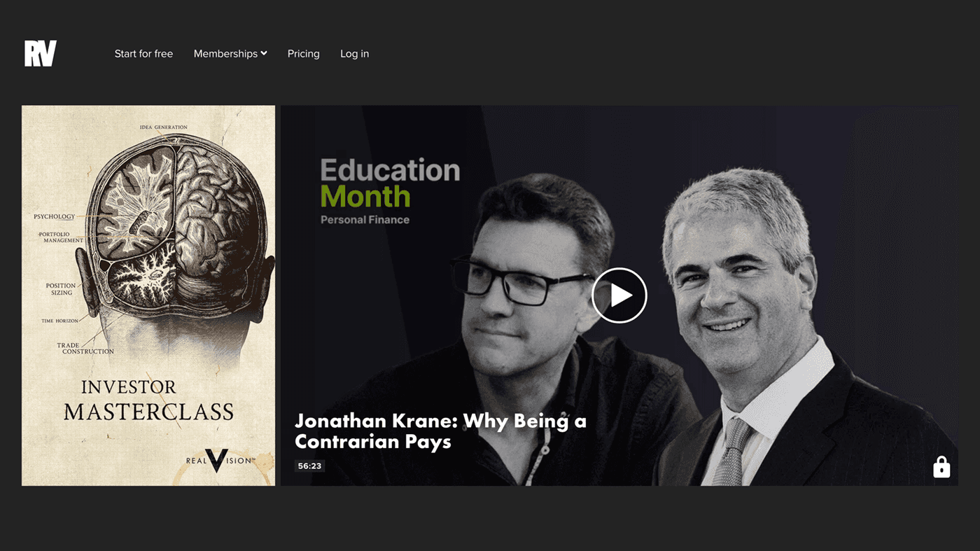Click the Personal Finance label
Screen dimensions: 980x551
coord(365,220)
